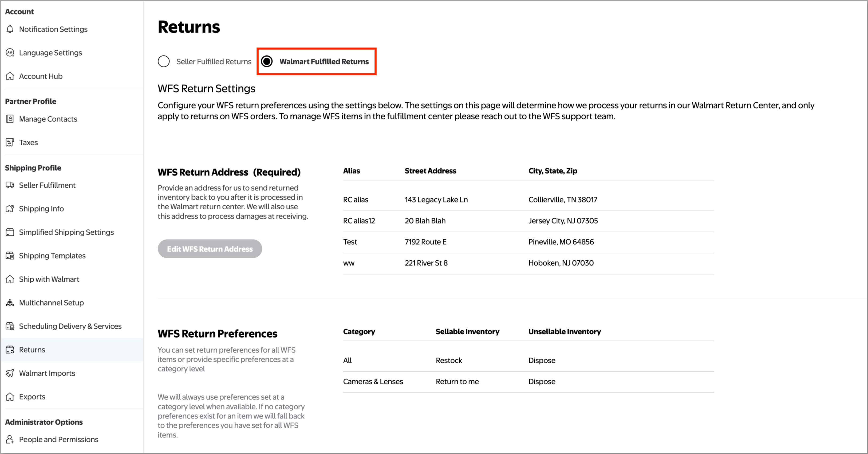Open Ship with Walmart
868x454 pixels.
49,279
